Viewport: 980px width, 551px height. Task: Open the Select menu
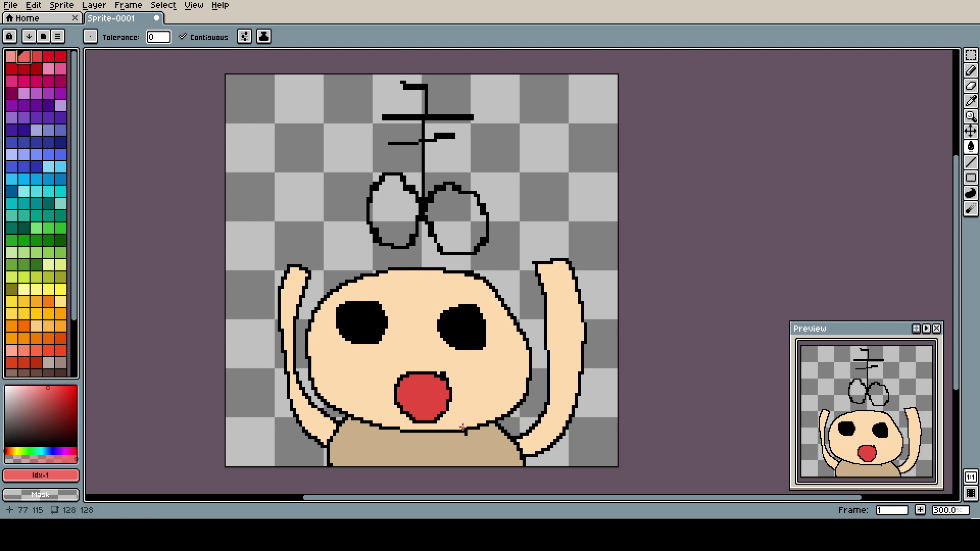tap(163, 5)
